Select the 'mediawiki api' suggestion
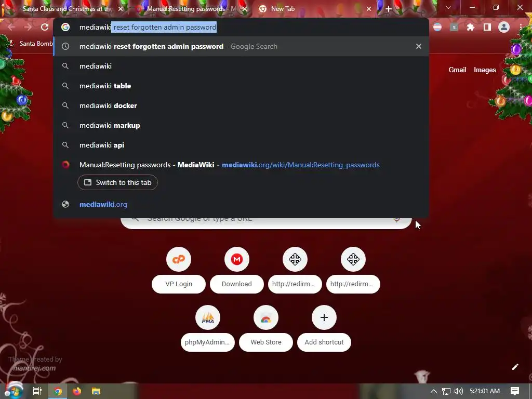 pyautogui.click(x=241, y=145)
